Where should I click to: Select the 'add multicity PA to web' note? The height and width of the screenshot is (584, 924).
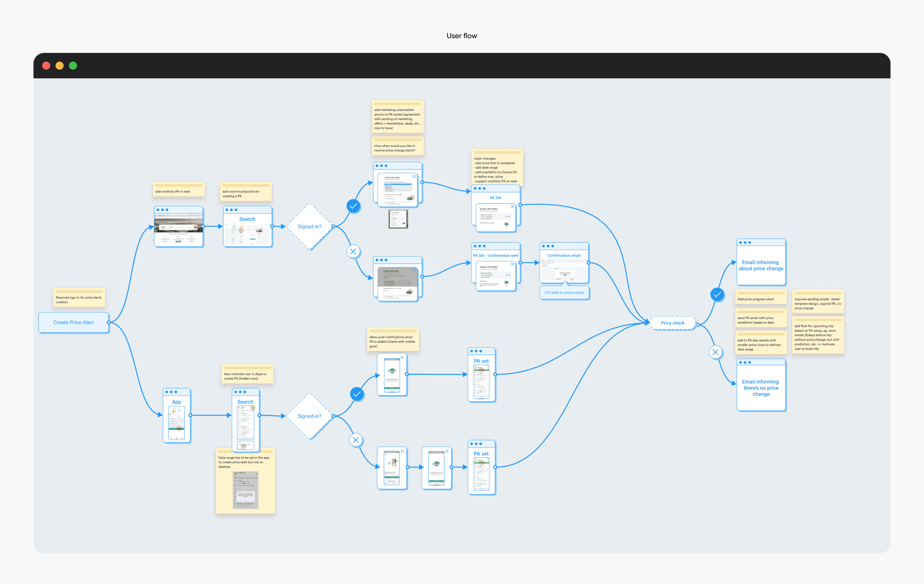pyautogui.click(x=178, y=189)
